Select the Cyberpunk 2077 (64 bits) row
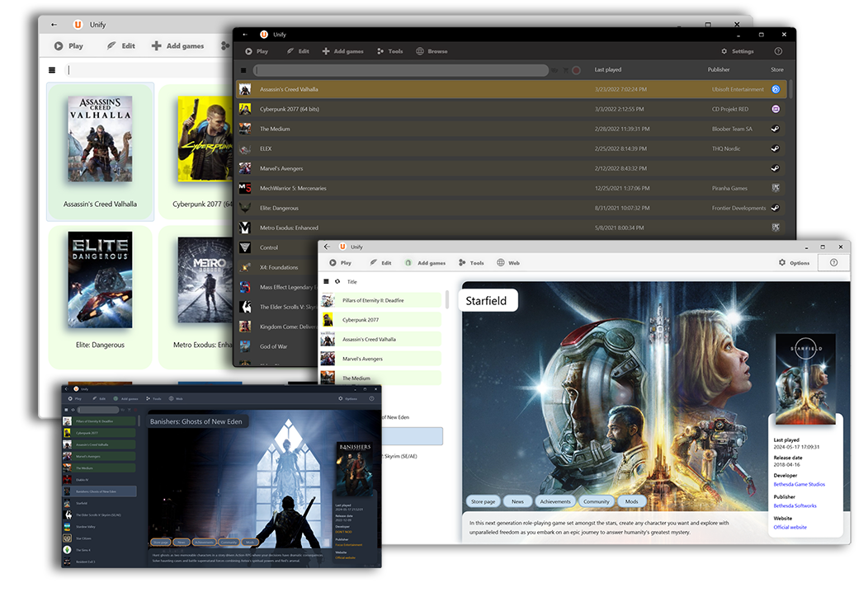Viewport: 868px width, 597px height. 512,109
